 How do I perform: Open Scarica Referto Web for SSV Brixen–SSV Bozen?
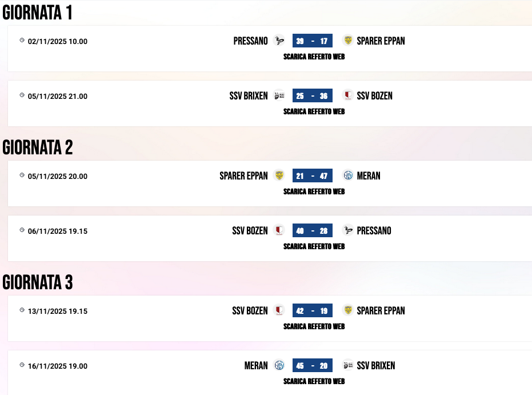pyautogui.click(x=314, y=111)
